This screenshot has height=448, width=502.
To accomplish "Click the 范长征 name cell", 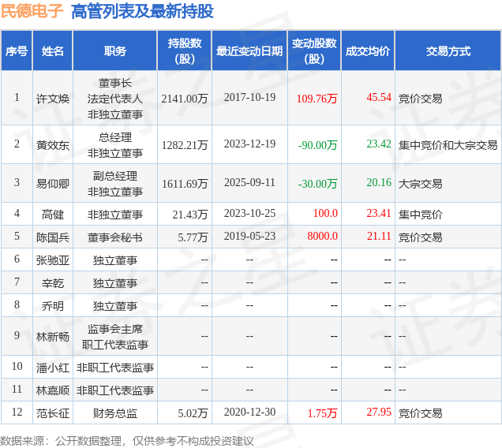I will (53, 413).
